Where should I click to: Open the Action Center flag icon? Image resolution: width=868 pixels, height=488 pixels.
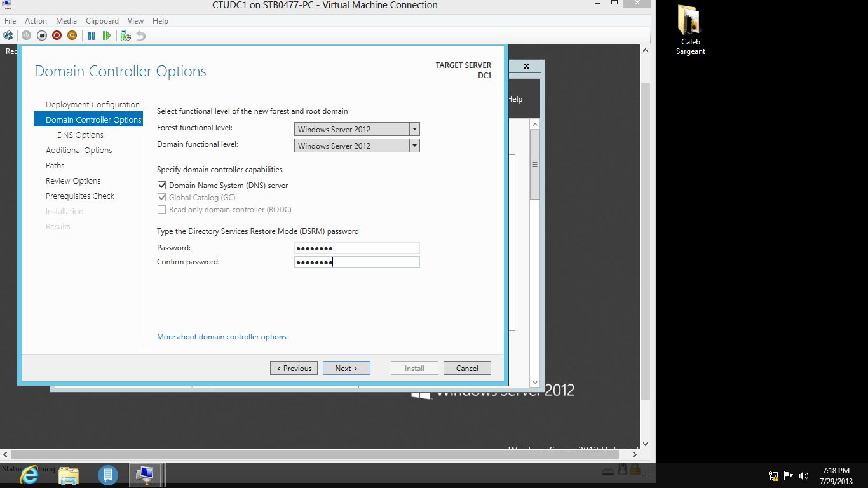pyautogui.click(x=789, y=475)
